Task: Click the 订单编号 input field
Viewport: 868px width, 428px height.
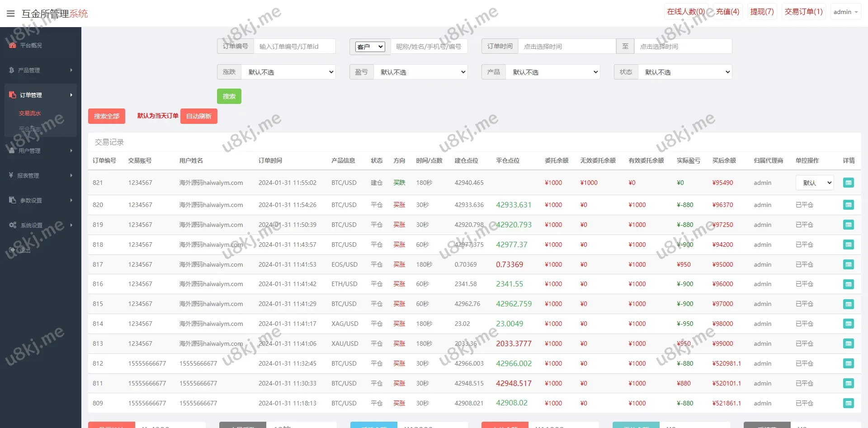Action: click(294, 46)
